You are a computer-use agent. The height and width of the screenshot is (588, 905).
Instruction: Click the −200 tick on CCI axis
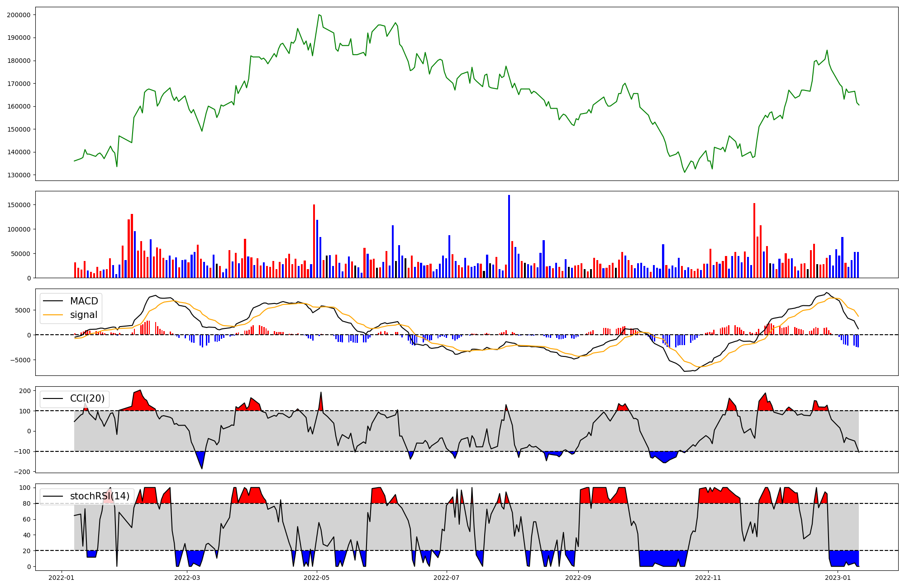tap(23, 472)
